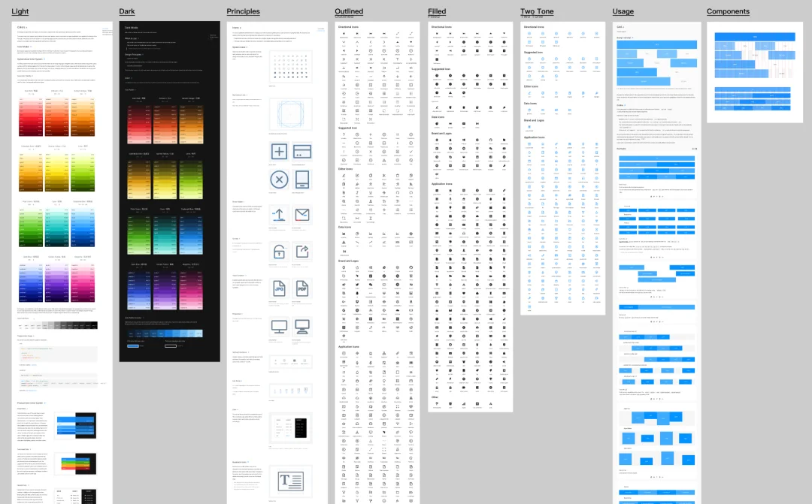The image size is (812, 504).
Task: Click the tablet device icon
Action: point(302,179)
